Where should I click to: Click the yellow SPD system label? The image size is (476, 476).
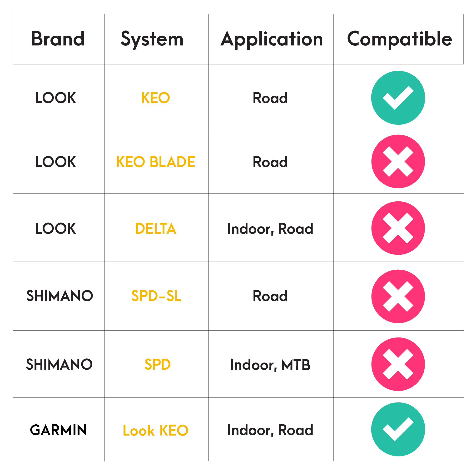pyautogui.click(x=157, y=364)
